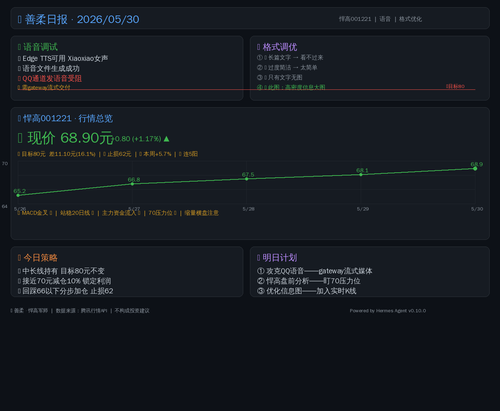Image resolution: width=500 pixels, height=411 pixels.
Task: Click the MACD金叉 indicator tag
Action: pos(35,213)
